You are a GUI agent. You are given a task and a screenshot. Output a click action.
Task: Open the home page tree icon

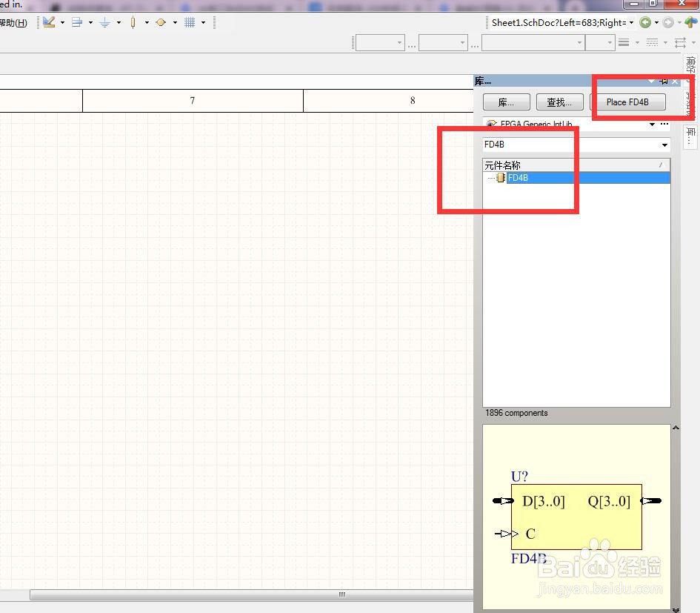[x=690, y=22]
